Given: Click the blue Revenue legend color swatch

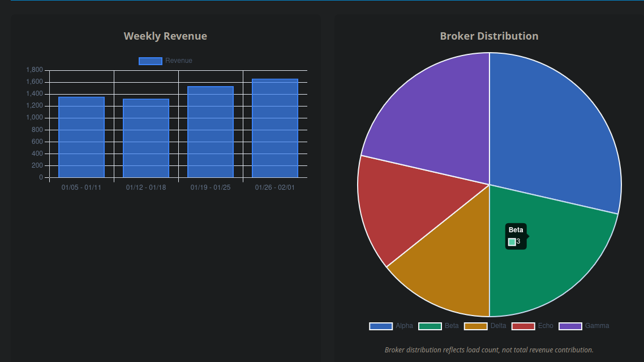Looking at the screenshot, I should 151,61.
